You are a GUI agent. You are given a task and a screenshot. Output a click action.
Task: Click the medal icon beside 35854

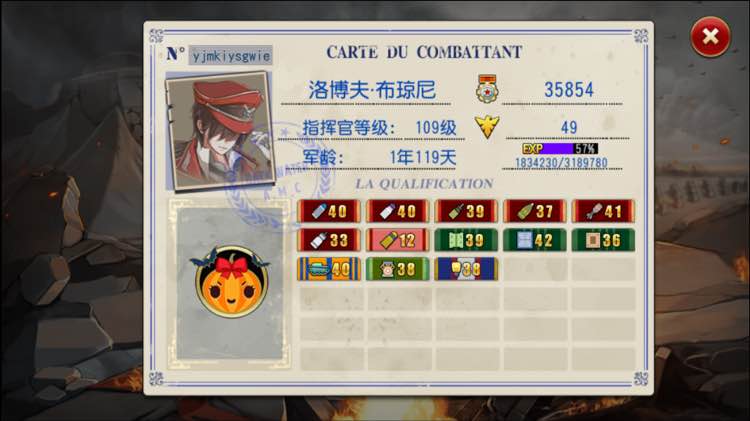pyautogui.click(x=487, y=89)
